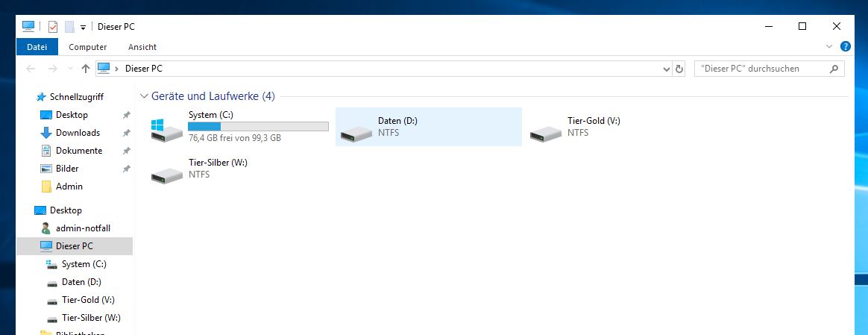The image size is (868, 335).
Task: Select the Daten (D:) drive icon
Action: (x=356, y=133)
